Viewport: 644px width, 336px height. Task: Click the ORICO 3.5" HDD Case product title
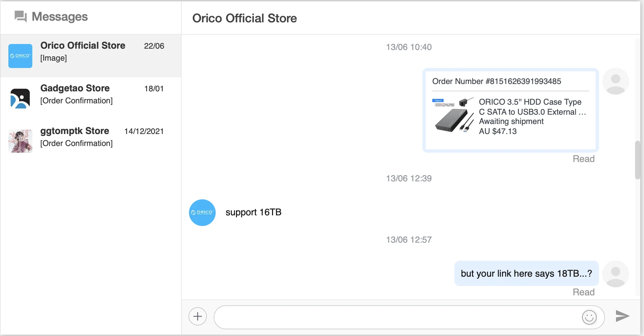[x=532, y=107]
